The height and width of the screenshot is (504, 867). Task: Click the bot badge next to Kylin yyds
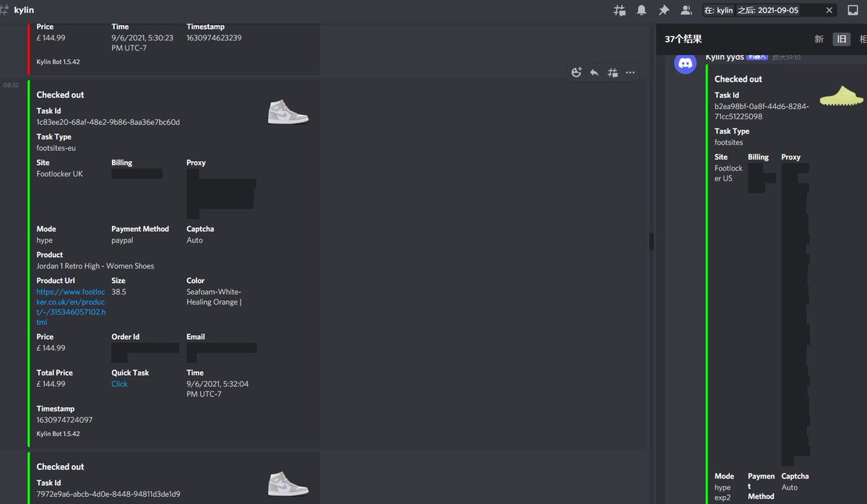click(x=757, y=56)
